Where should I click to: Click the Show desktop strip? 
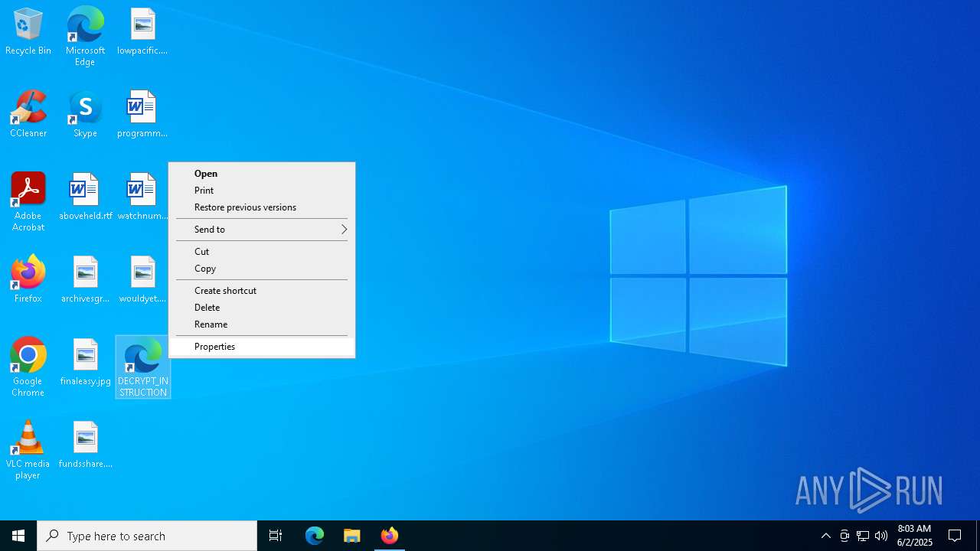point(978,536)
